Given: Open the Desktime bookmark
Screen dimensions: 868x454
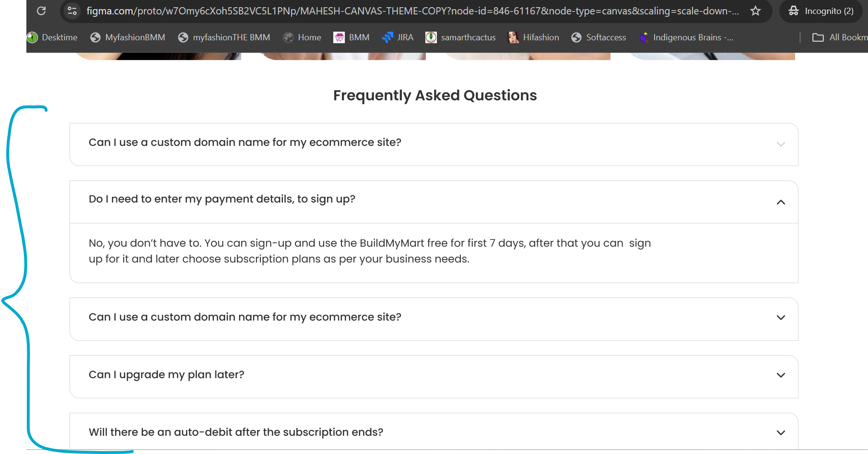Looking at the screenshot, I should click(x=52, y=37).
